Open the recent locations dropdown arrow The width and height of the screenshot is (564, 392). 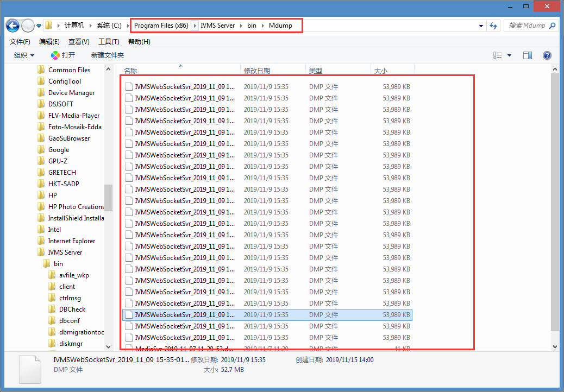tap(39, 26)
